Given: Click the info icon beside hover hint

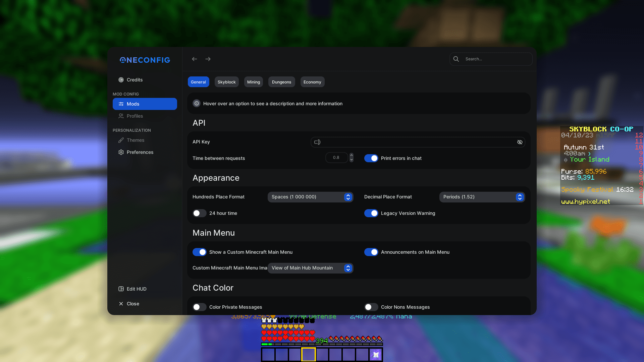Looking at the screenshot, I should [197, 104].
